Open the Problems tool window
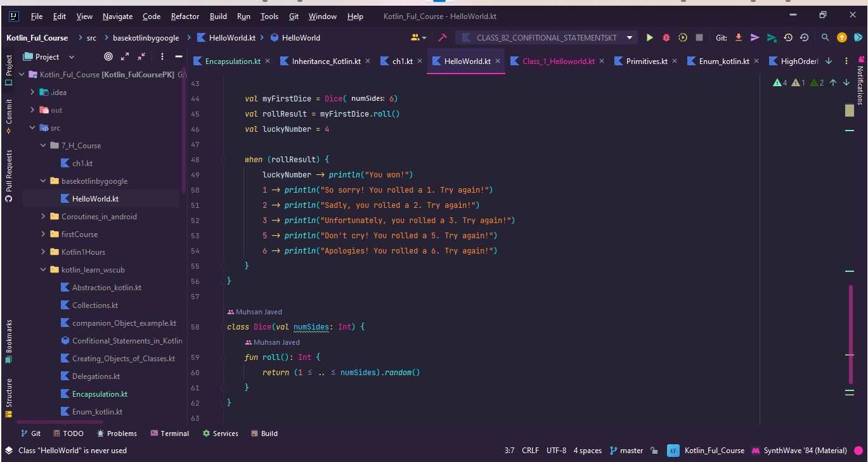This screenshot has width=868, height=462. coord(117,433)
